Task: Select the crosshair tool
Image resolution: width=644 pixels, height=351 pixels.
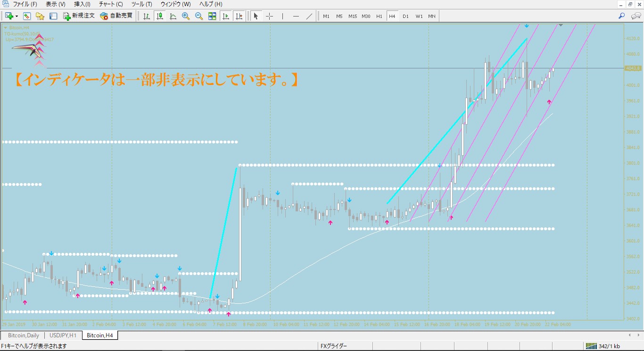Action: point(269,16)
